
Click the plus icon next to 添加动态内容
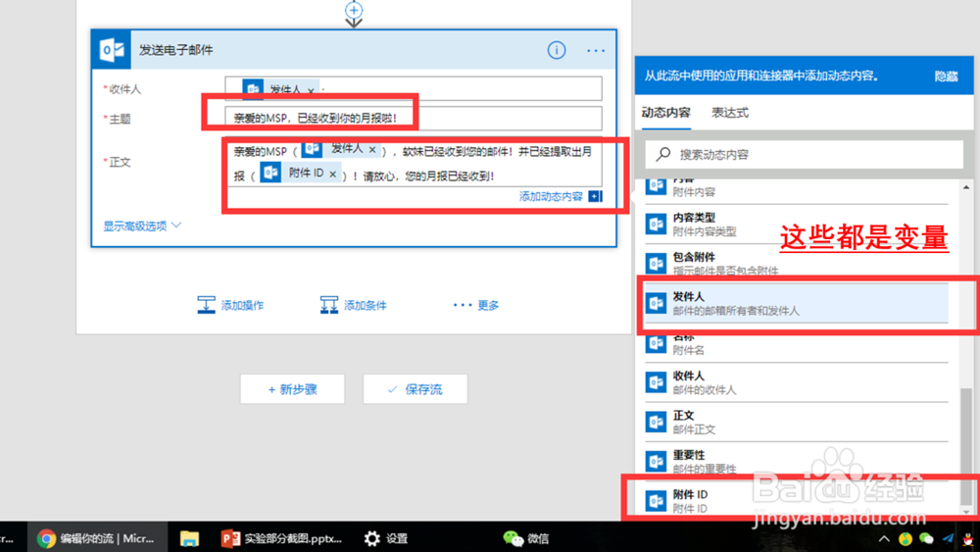click(596, 196)
